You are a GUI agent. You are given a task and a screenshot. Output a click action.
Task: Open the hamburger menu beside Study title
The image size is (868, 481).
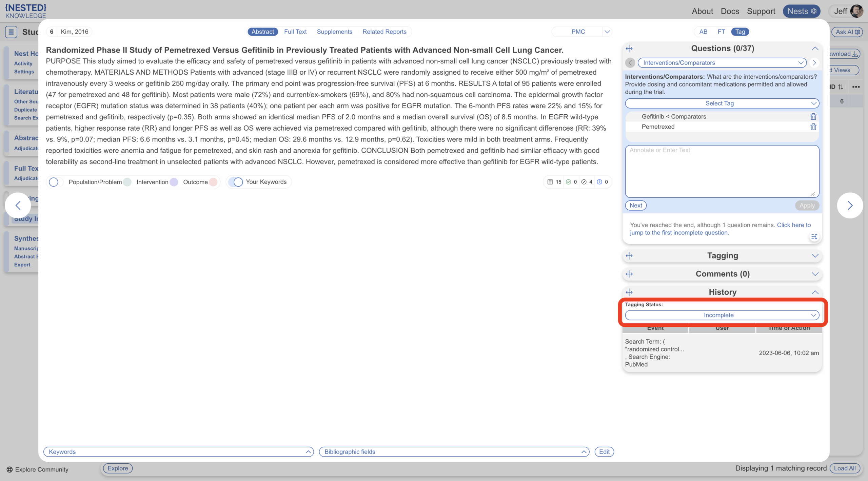11,32
